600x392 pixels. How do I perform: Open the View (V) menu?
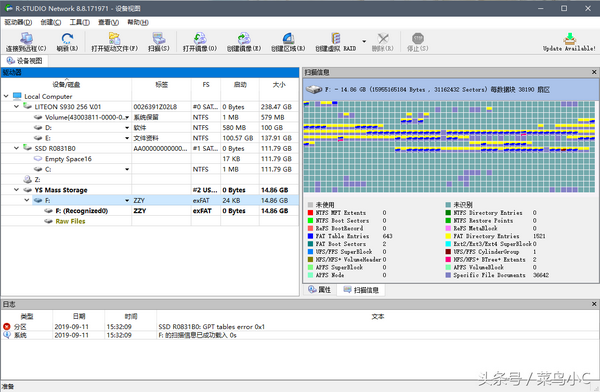click(108, 22)
